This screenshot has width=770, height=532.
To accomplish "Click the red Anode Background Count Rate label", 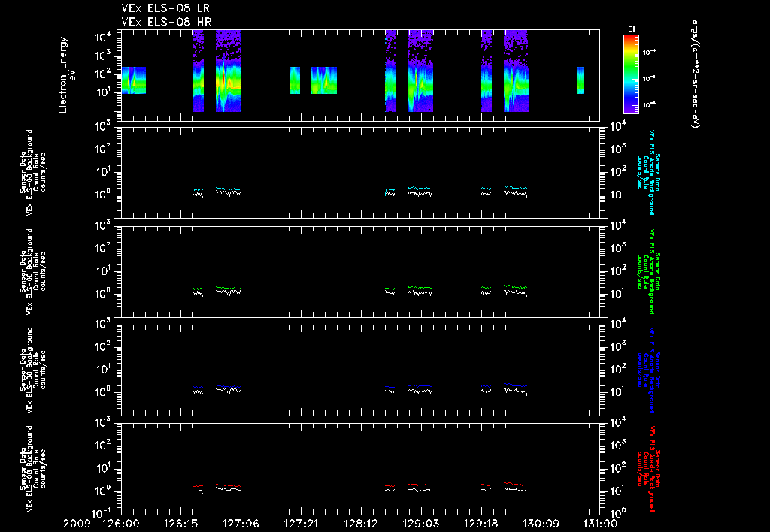I will [x=649, y=469].
